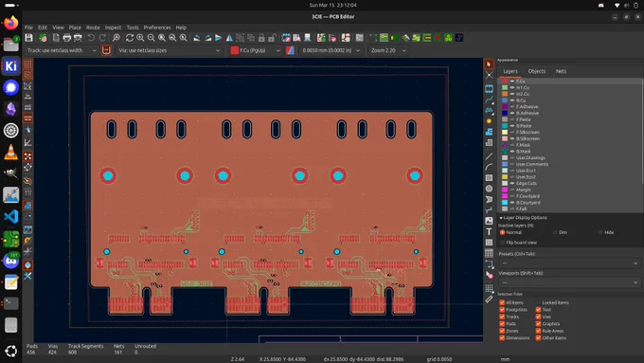Uncheck Zones in selection filter
The image size is (644, 363).
point(502,331)
